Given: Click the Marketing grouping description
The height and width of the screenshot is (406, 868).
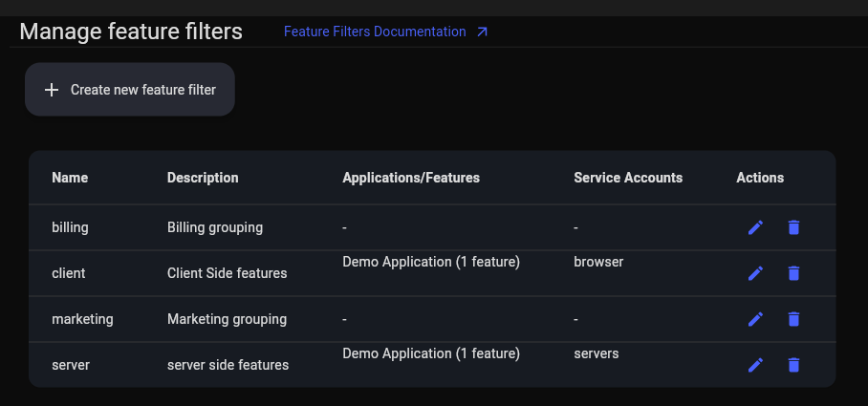Looking at the screenshot, I should click(x=227, y=319).
